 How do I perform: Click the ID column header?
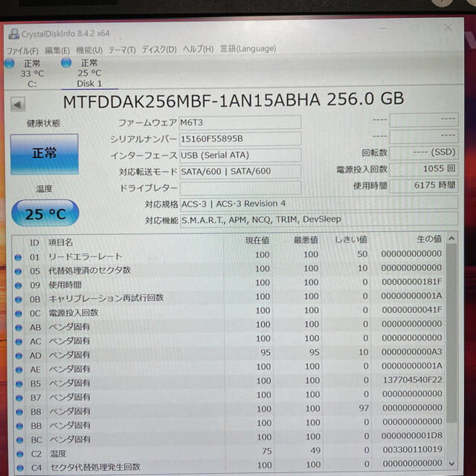click(34, 242)
